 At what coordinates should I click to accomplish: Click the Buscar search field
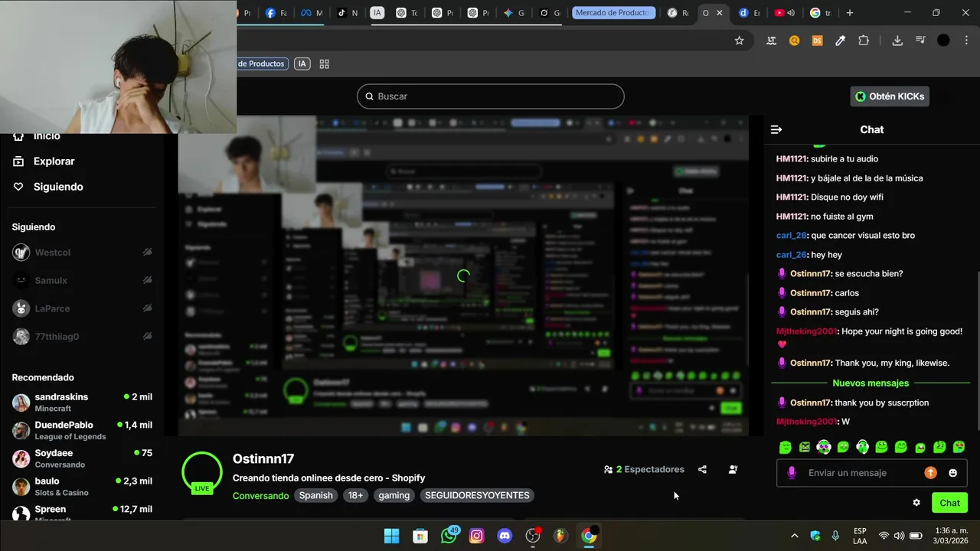pyautogui.click(x=490, y=96)
